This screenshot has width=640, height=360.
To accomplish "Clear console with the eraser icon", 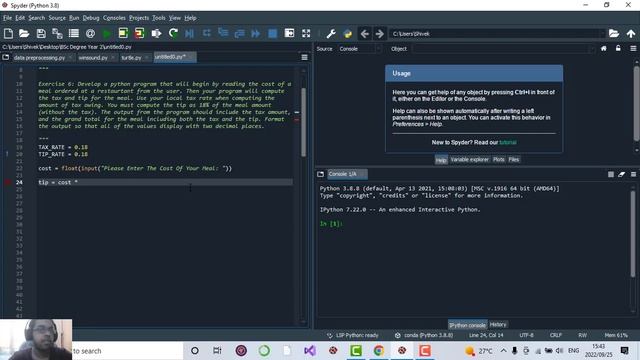I will pyautogui.click(x=622, y=174).
